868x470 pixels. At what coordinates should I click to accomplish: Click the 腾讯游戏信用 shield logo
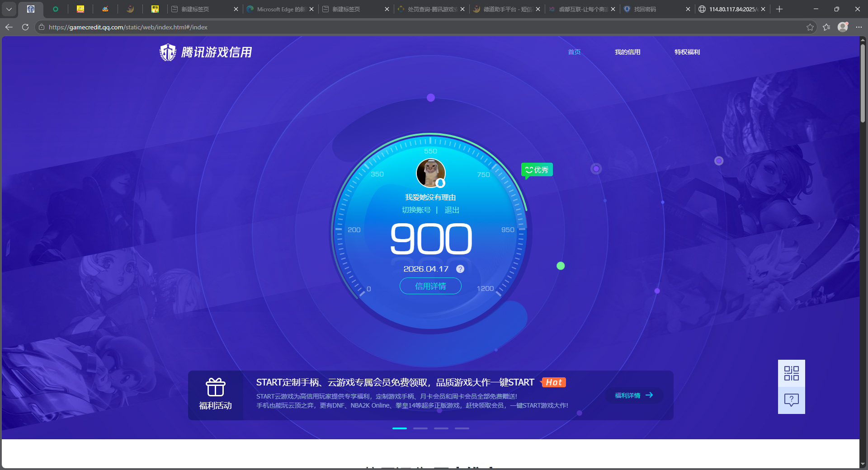pos(167,52)
